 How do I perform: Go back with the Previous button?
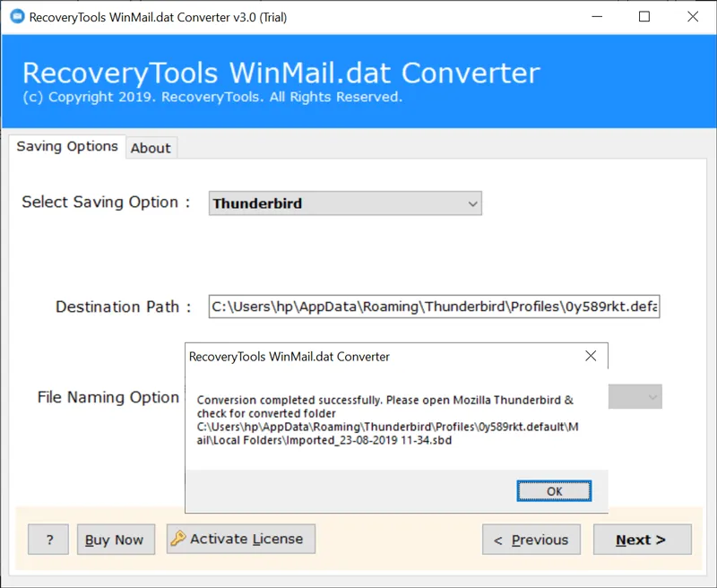tap(531, 540)
